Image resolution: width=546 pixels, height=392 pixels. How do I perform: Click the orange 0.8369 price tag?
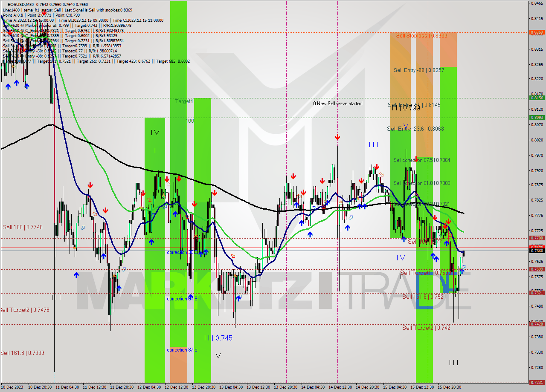coord(536,32)
